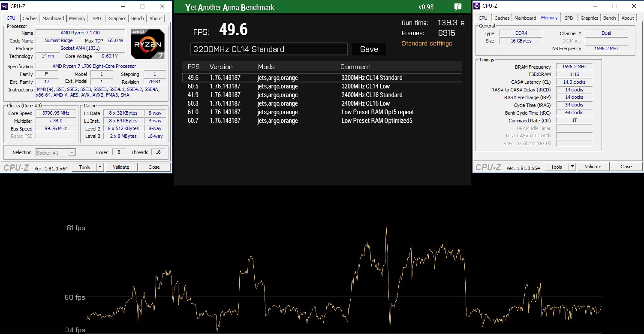Click CPU-Z app icon in left window title
This screenshot has height=334, width=644.
click(x=6, y=6)
